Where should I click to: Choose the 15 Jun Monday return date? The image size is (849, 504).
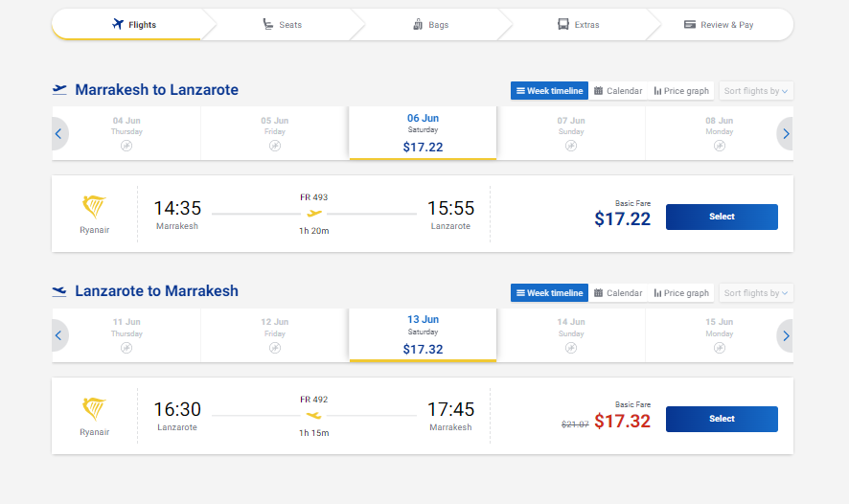(x=719, y=335)
